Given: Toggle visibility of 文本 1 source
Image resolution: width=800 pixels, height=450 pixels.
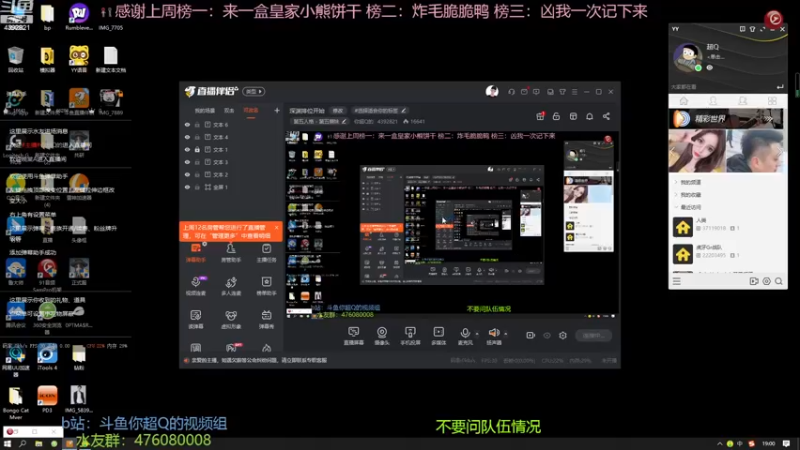Looking at the screenshot, I should point(187,149).
